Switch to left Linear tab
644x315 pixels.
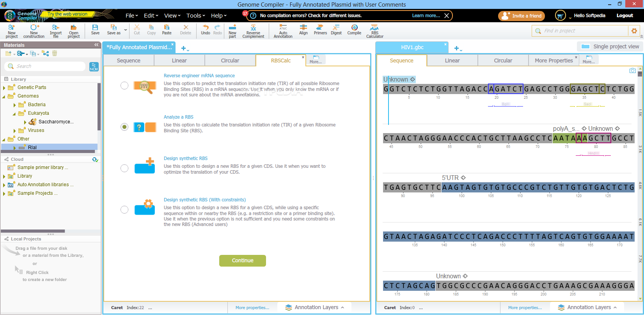point(179,61)
